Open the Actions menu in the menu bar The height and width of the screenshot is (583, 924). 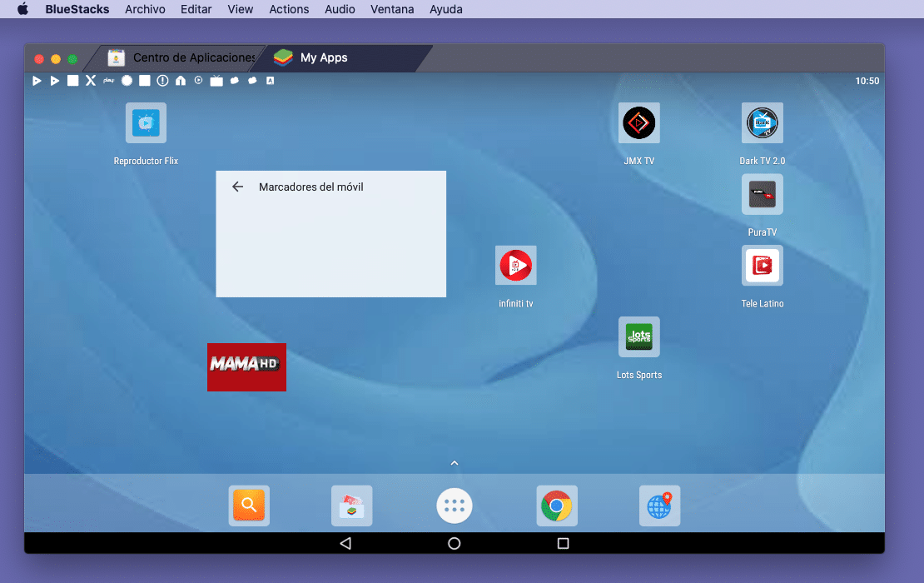click(x=289, y=9)
